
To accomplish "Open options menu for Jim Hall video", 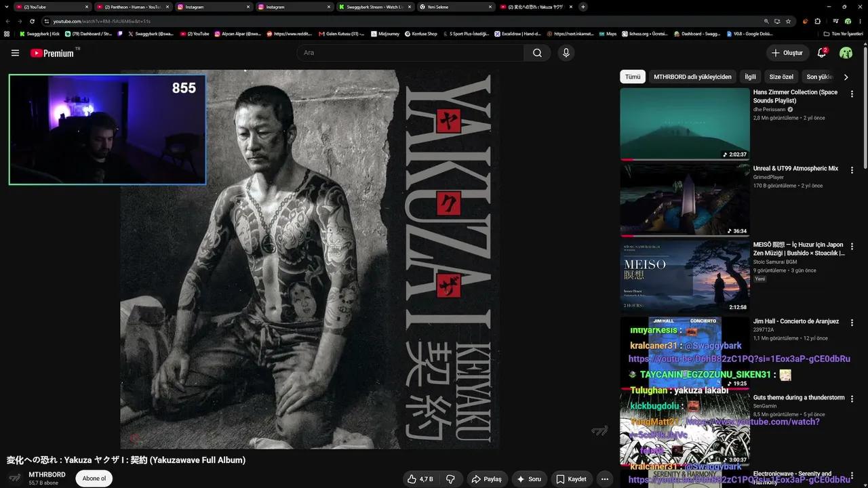I will click(852, 323).
